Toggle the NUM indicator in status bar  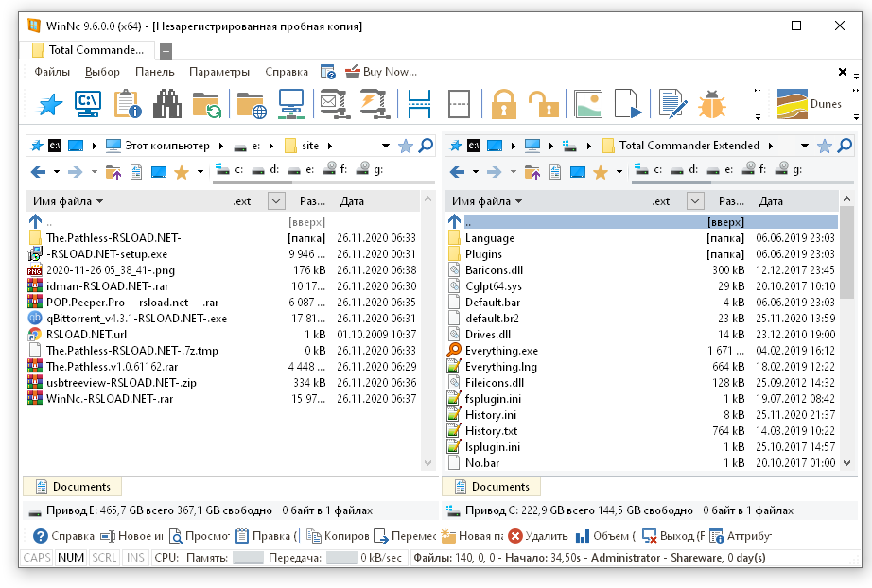[x=71, y=558]
